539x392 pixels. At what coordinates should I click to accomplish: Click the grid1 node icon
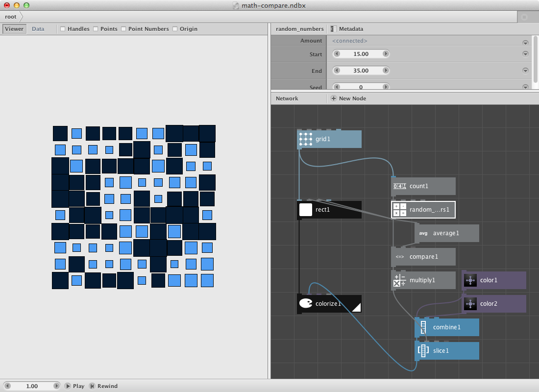(x=306, y=139)
